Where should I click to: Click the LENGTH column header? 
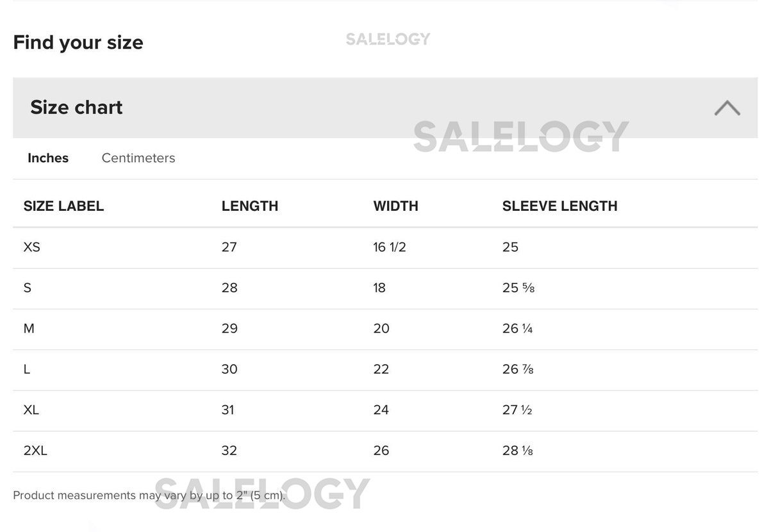tap(250, 206)
